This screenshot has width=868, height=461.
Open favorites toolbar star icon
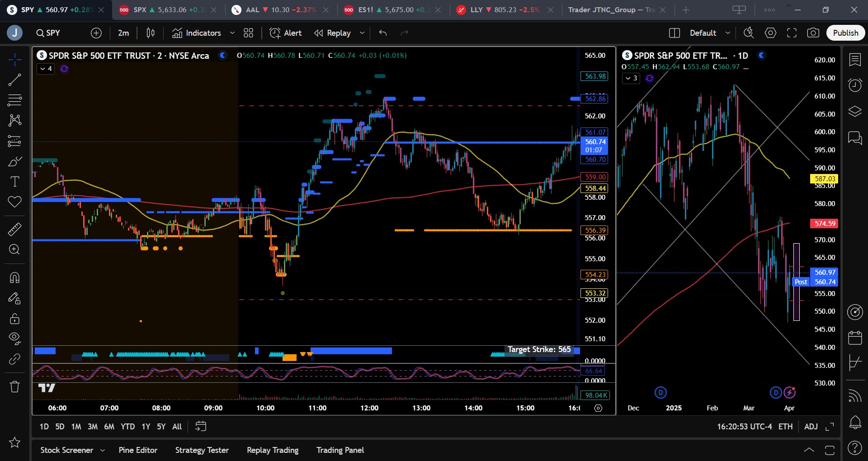click(14, 442)
